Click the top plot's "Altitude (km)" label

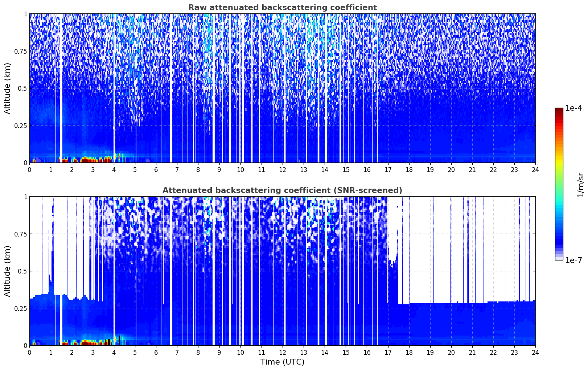8,88
